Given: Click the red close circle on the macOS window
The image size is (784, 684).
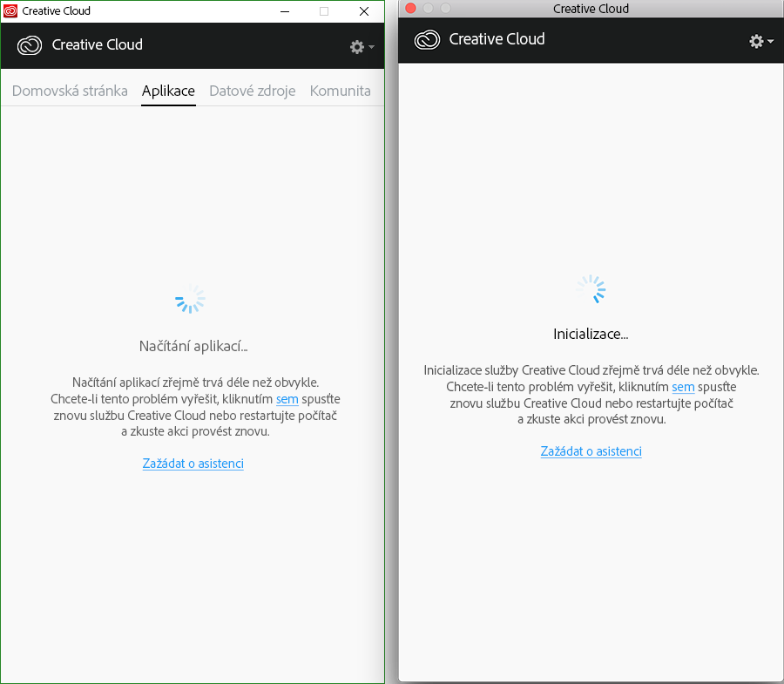Looking at the screenshot, I should (x=409, y=8).
